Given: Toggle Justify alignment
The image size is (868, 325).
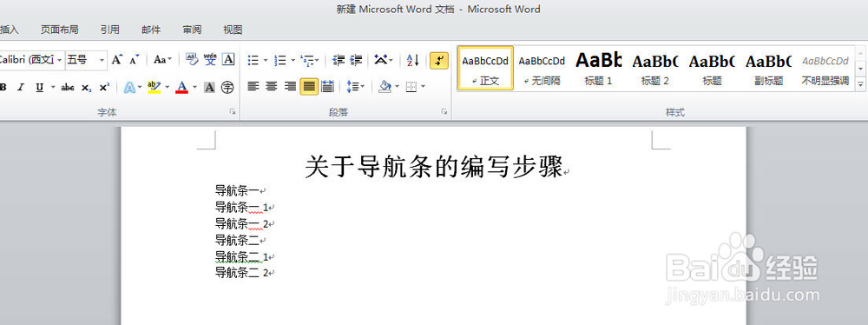Looking at the screenshot, I should pyautogui.click(x=309, y=87).
